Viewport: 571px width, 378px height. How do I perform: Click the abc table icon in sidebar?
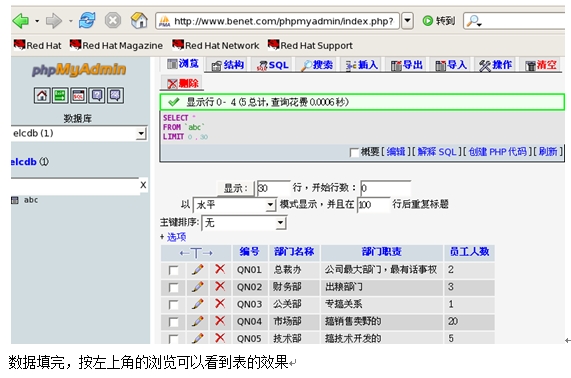coord(15,200)
